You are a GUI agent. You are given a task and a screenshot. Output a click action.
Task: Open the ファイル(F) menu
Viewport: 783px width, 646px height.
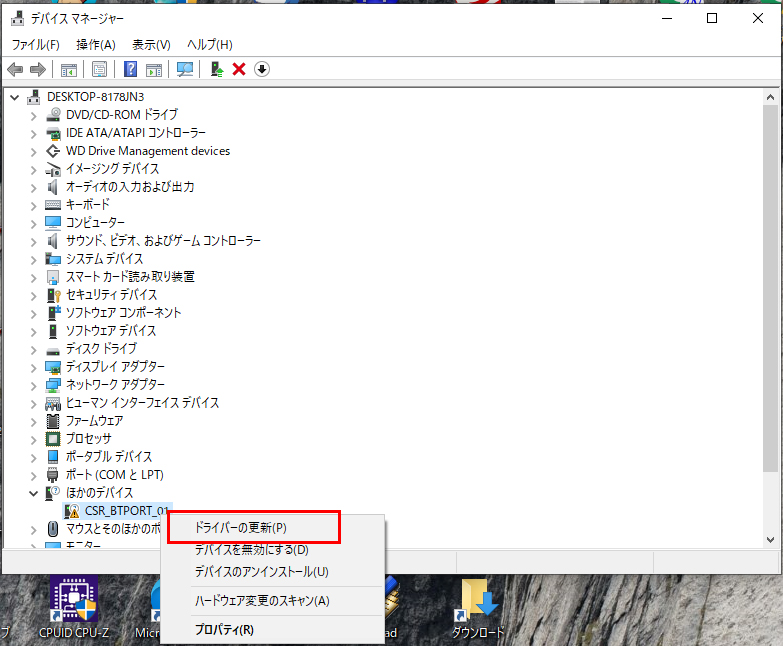click(35, 45)
